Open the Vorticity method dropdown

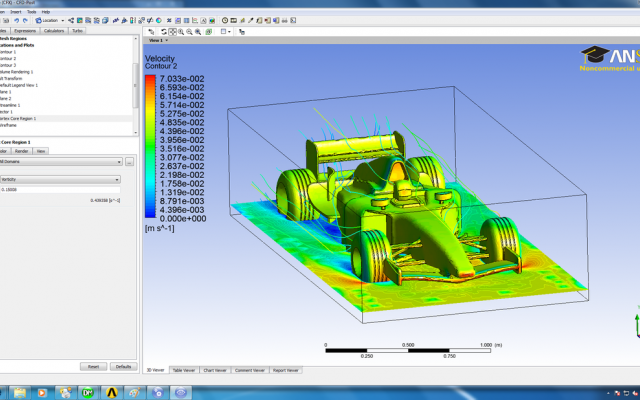click(x=60, y=179)
